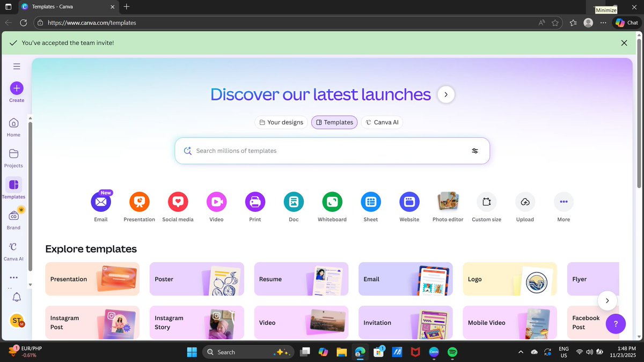Click the browser refresh button
The height and width of the screenshot is (362, 644).
tap(23, 23)
